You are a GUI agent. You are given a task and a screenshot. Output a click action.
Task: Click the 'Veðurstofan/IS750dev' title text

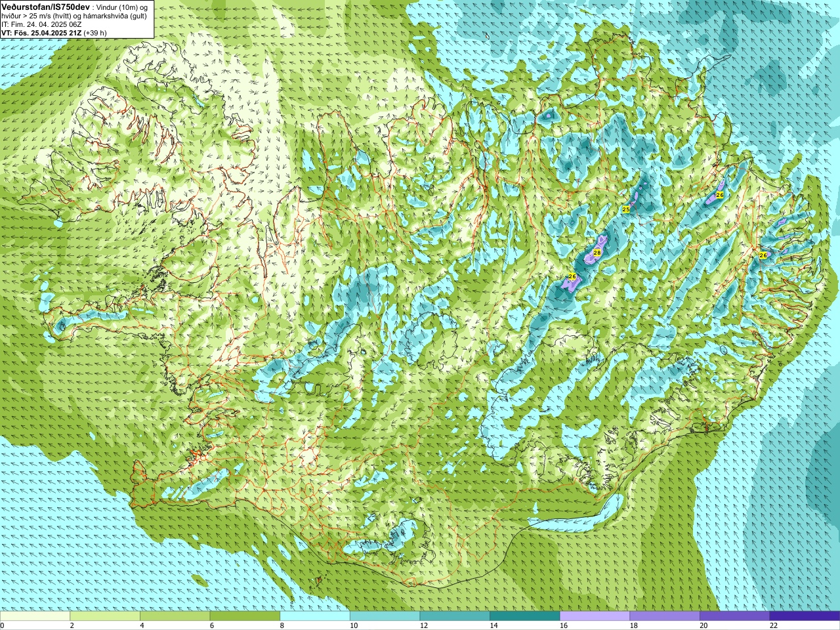(x=46, y=6)
